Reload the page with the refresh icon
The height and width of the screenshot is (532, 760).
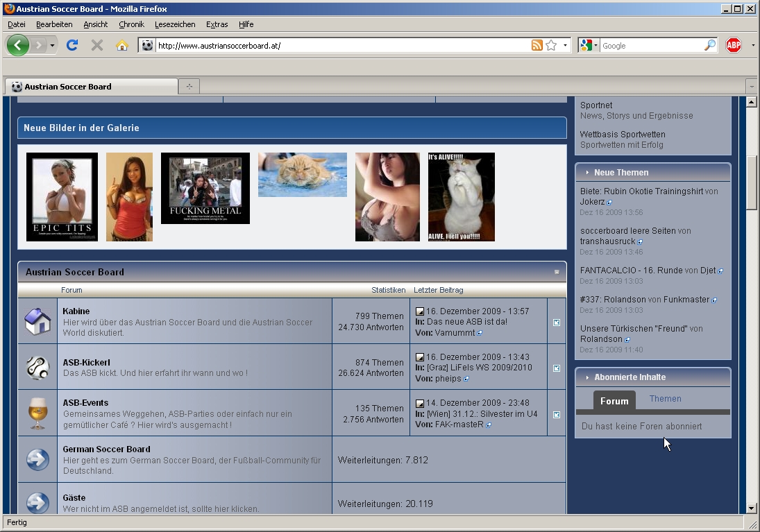pyautogui.click(x=72, y=45)
